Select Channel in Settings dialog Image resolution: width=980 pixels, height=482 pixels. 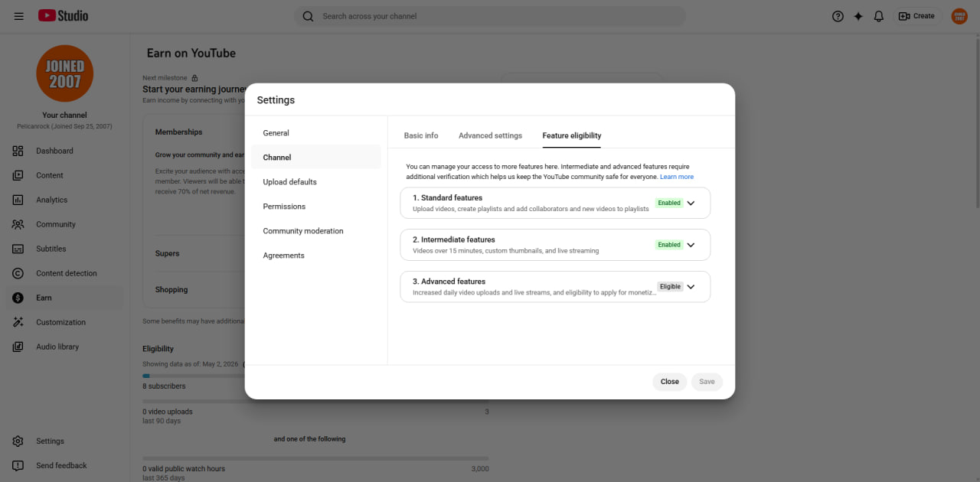click(x=315, y=158)
